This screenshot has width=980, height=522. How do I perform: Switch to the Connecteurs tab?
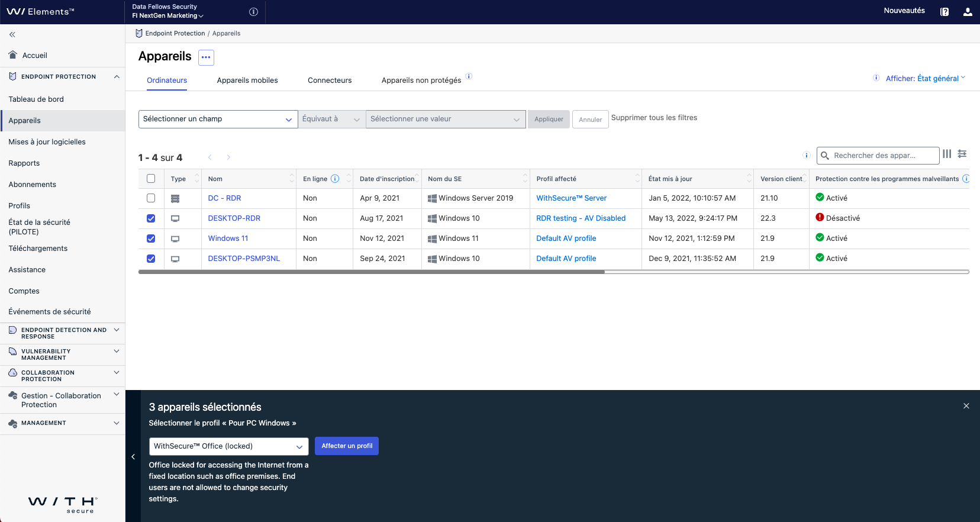point(330,80)
